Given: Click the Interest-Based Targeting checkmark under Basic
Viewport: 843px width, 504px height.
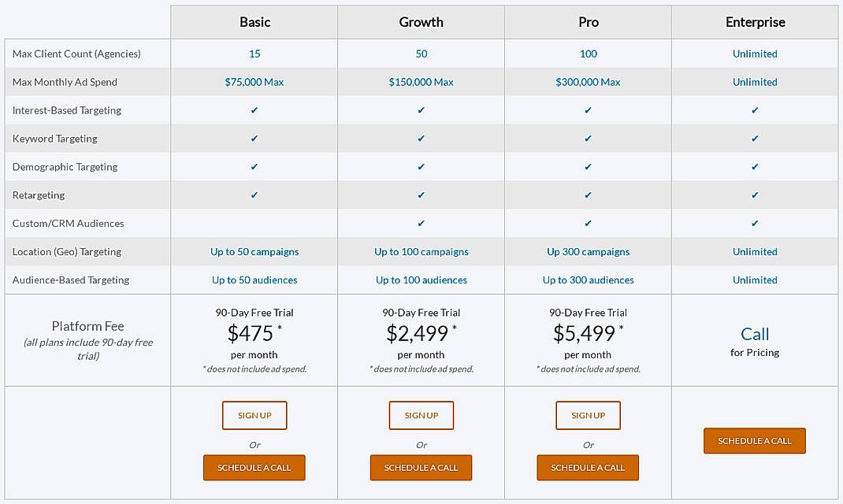Looking at the screenshot, I should click(254, 110).
